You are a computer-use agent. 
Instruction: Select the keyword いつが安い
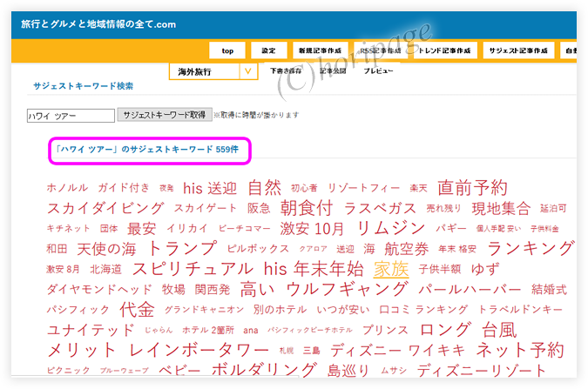coord(342,310)
